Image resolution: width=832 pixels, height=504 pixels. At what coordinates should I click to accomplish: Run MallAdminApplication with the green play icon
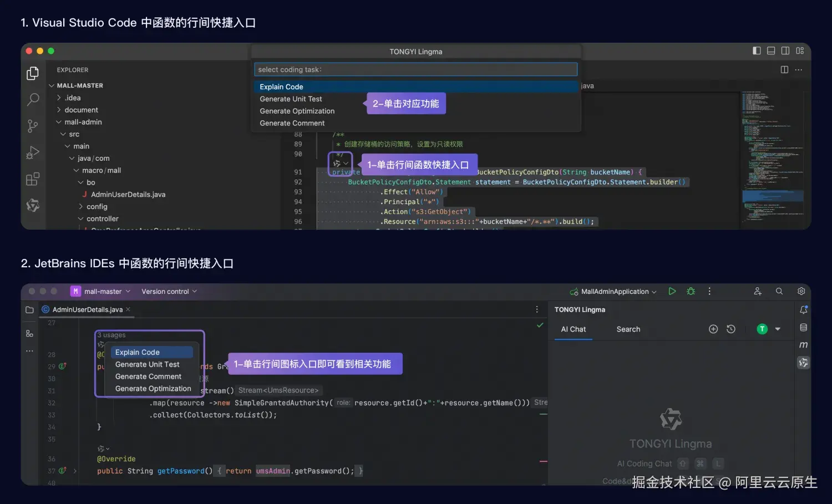click(672, 291)
